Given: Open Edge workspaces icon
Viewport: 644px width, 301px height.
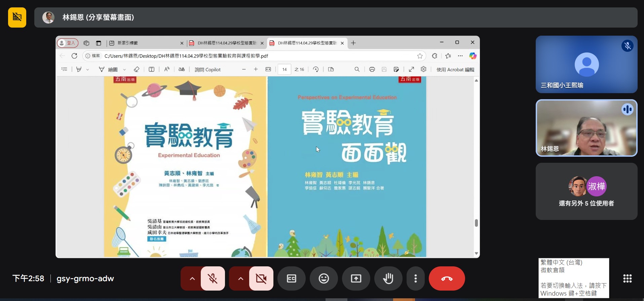Looking at the screenshot, I should pyautogui.click(x=86, y=43).
